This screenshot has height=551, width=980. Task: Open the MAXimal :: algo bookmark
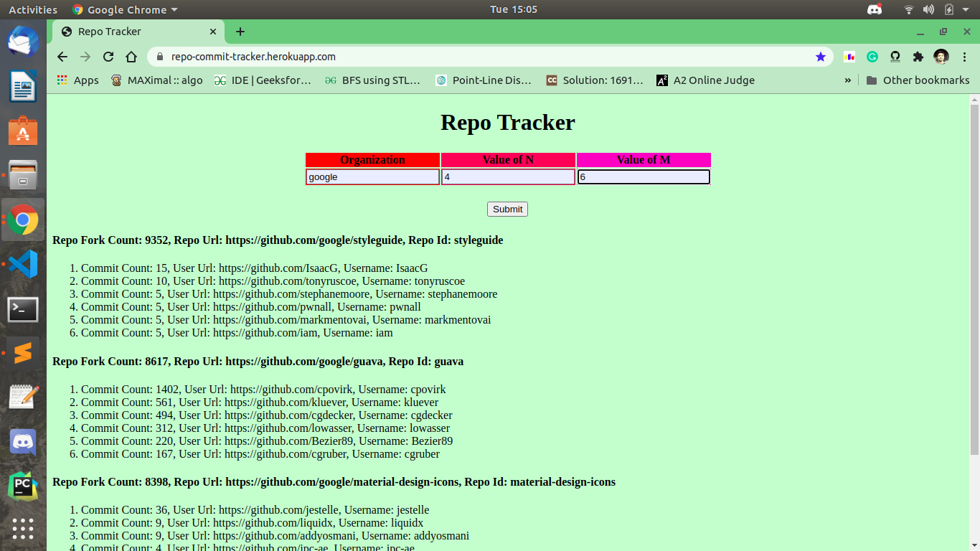pyautogui.click(x=156, y=80)
